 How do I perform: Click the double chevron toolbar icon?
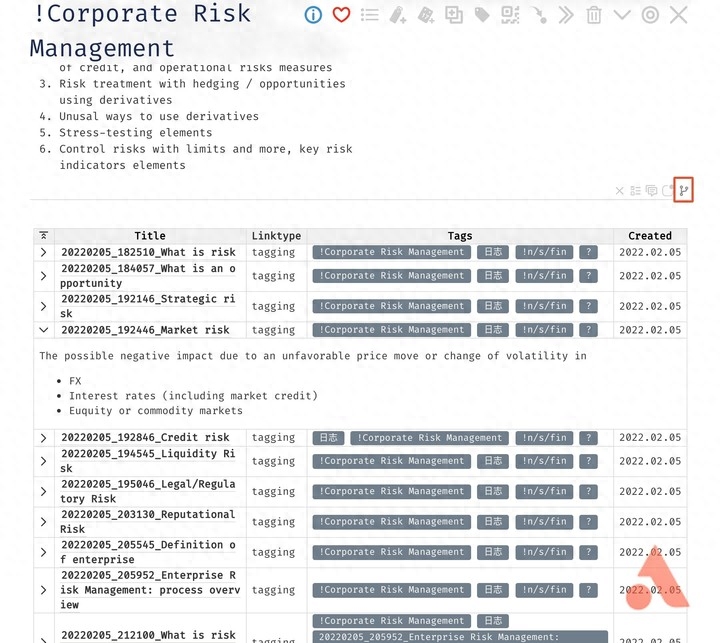tap(566, 15)
